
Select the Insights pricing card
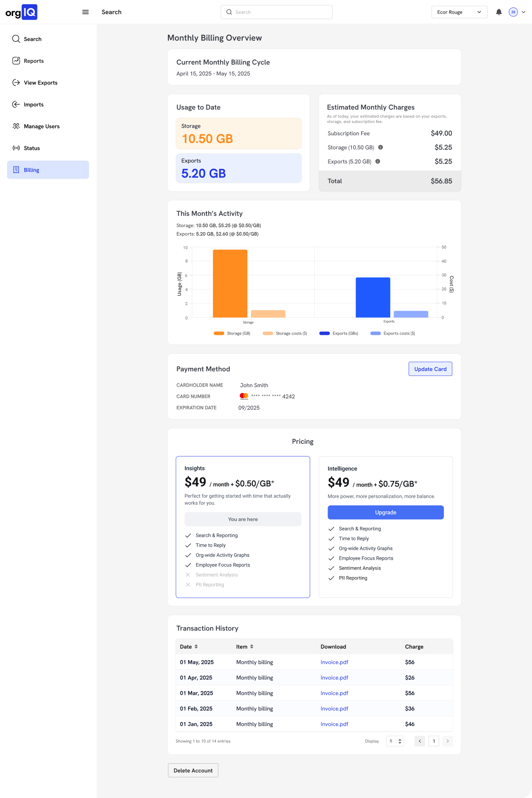[243, 527]
